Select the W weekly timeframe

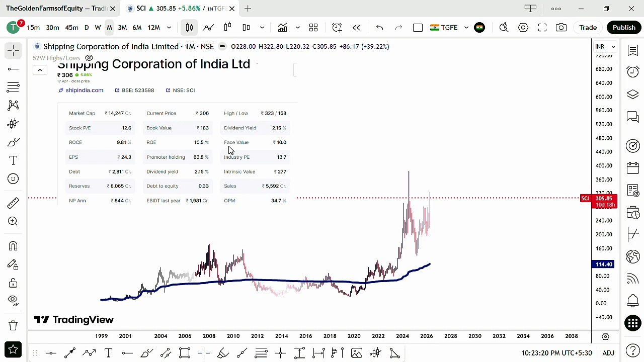coord(98,28)
